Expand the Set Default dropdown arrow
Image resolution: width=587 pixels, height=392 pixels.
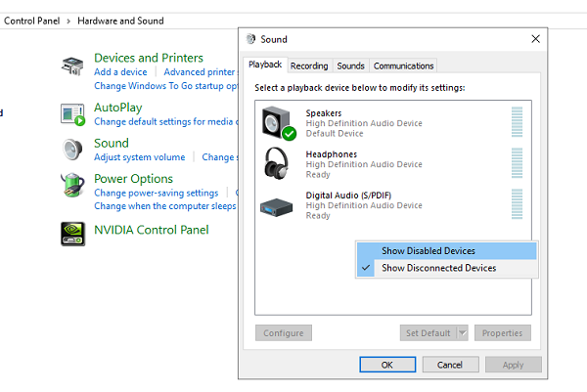click(463, 333)
